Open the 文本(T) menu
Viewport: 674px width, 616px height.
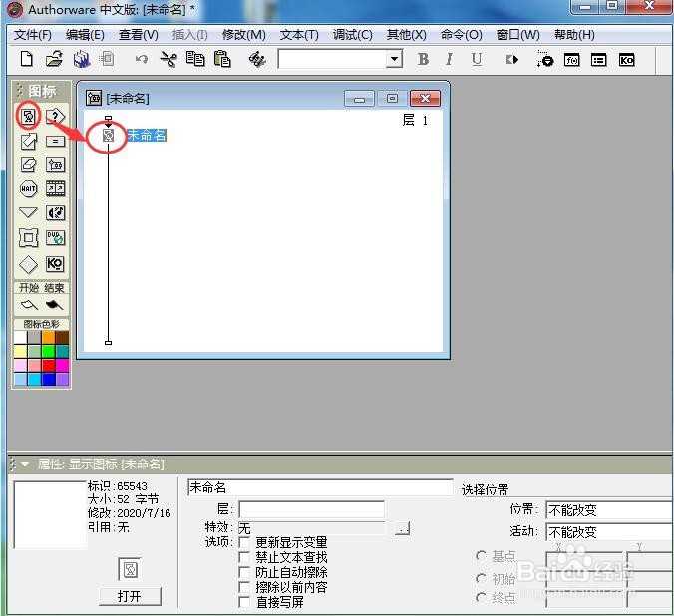299,35
